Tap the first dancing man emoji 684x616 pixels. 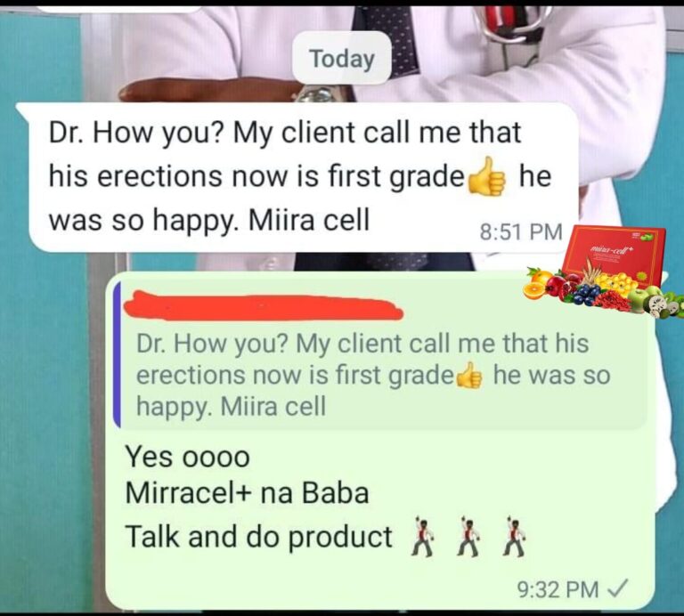pos(422,536)
